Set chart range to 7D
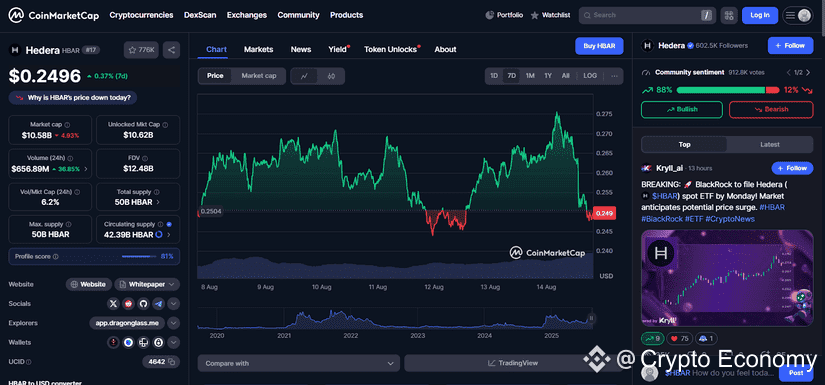 click(x=511, y=76)
